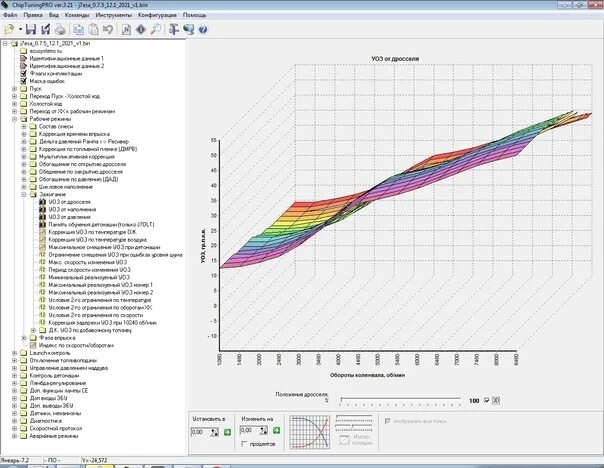Select the Флаги комплектации checkbox item

tap(55, 74)
